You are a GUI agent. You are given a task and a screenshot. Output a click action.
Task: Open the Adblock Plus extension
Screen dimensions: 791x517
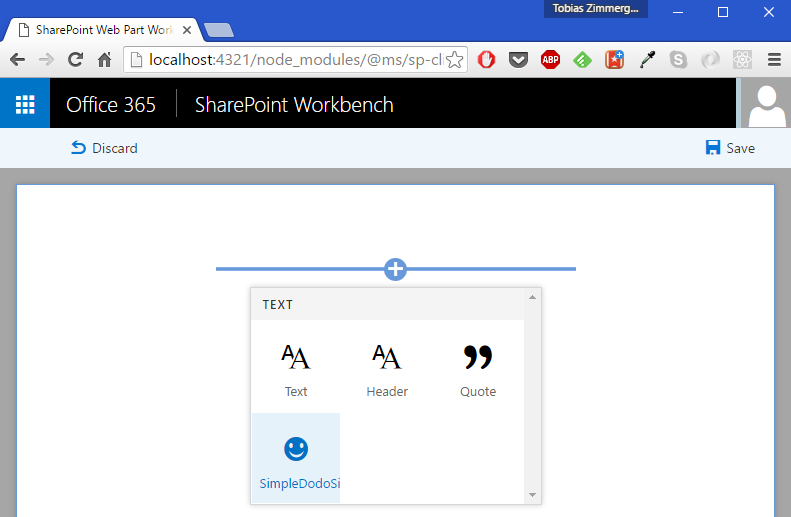pos(550,60)
